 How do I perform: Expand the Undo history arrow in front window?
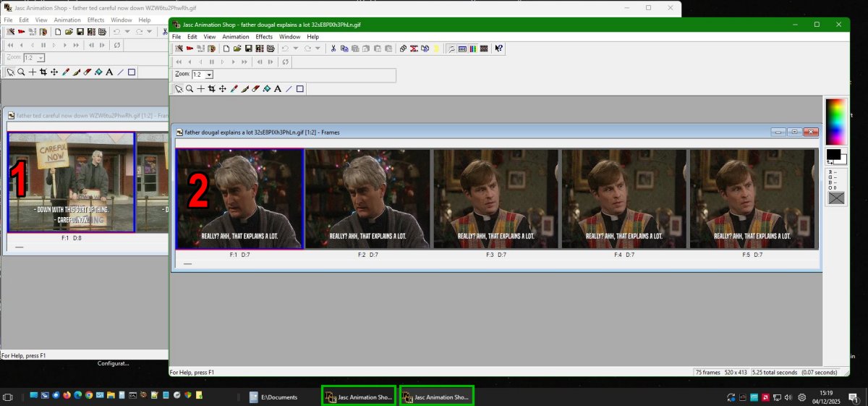pos(296,48)
